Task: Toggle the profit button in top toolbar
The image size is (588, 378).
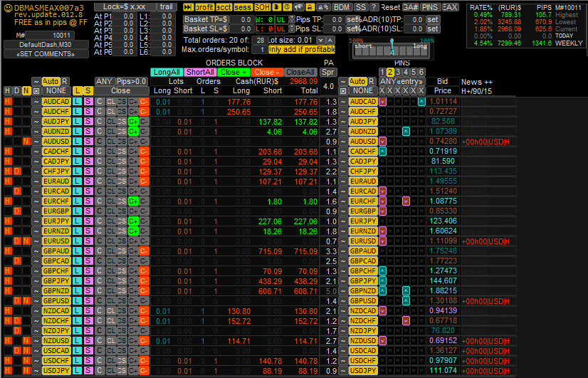Action: 205,7
